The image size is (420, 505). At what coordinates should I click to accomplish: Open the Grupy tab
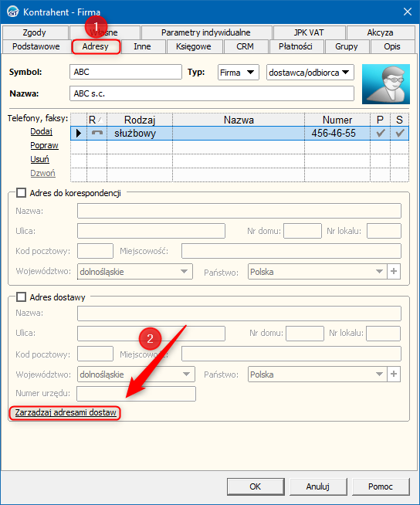(x=347, y=46)
